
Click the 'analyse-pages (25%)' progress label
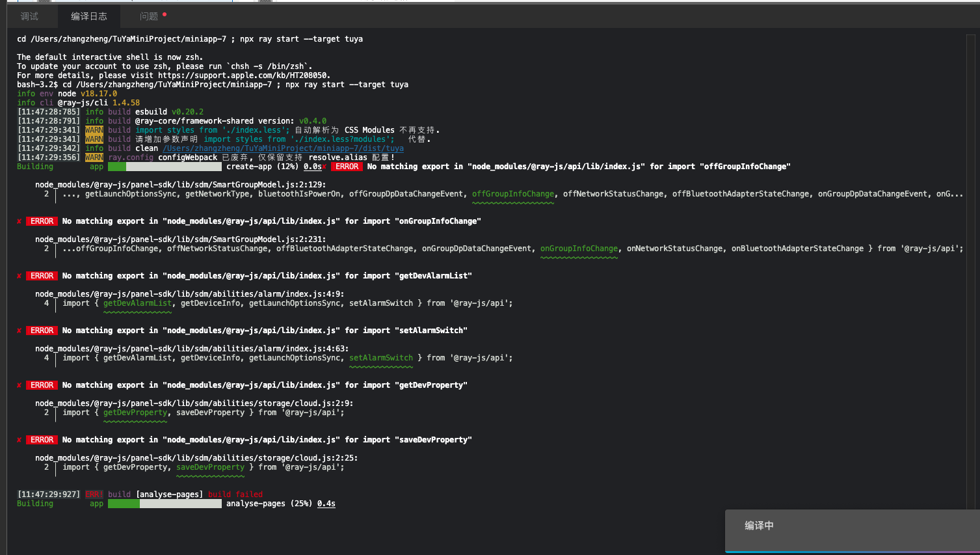point(269,504)
